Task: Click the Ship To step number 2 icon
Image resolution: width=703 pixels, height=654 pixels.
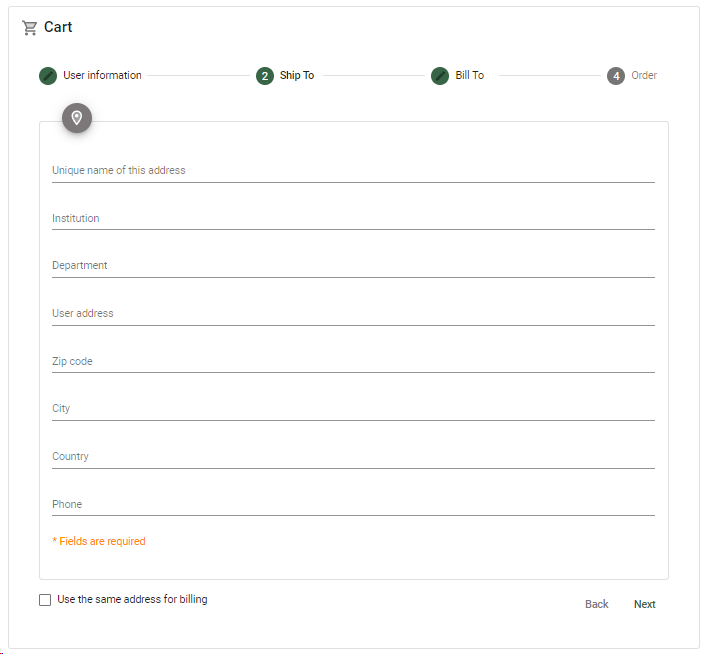Action: pyautogui.click(x=265, y=76)
